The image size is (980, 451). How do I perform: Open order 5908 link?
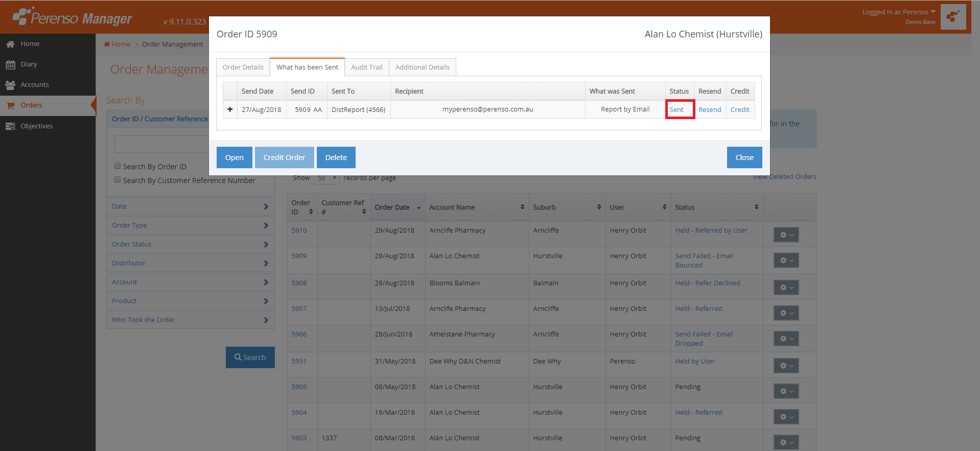click(x=299, y=283)
